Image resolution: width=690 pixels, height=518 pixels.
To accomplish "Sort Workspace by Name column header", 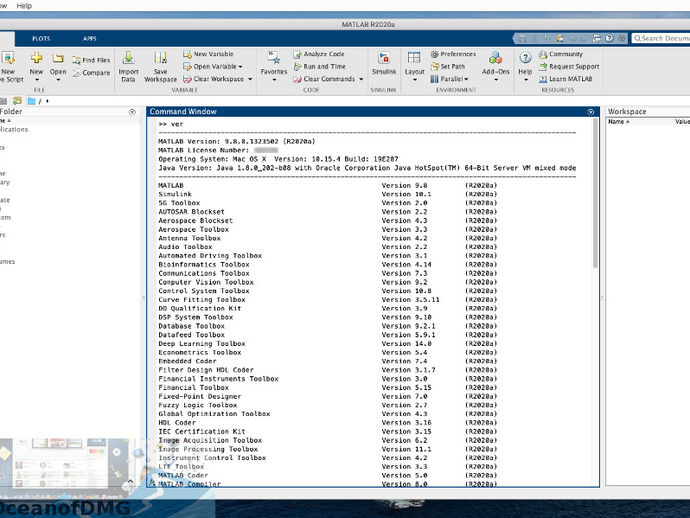I will point(618,121).
